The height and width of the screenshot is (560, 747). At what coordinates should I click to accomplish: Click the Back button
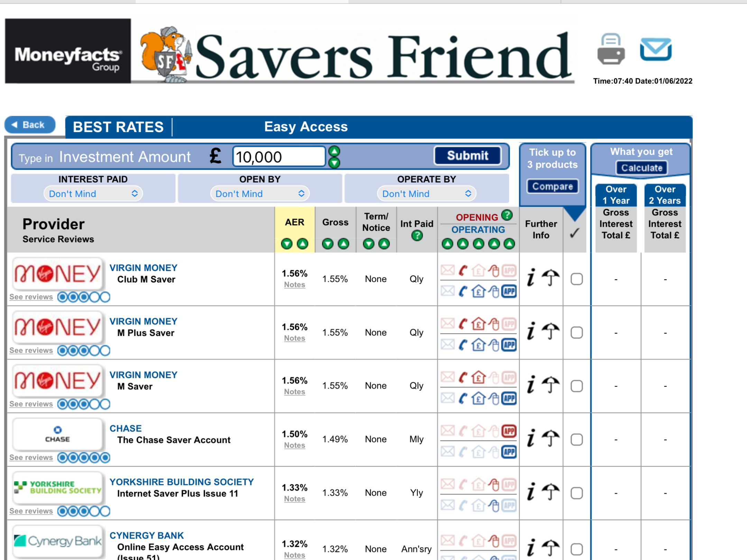click(30, 125)
